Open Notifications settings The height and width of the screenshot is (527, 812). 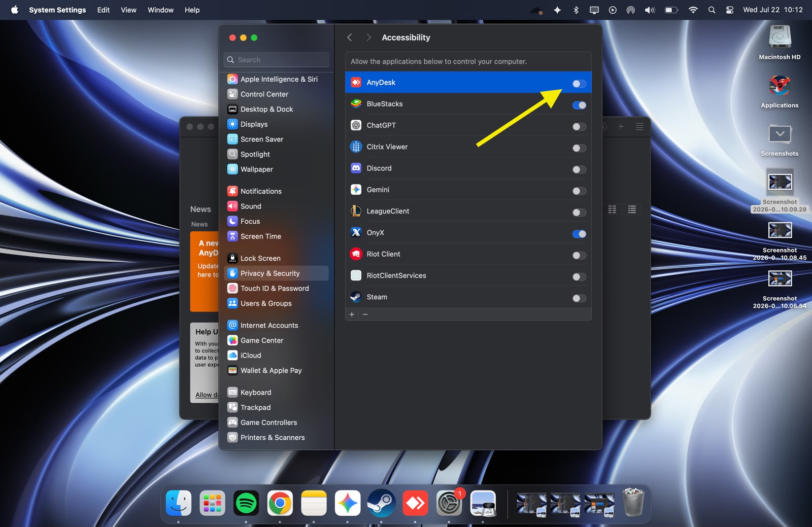pos(276,191)
